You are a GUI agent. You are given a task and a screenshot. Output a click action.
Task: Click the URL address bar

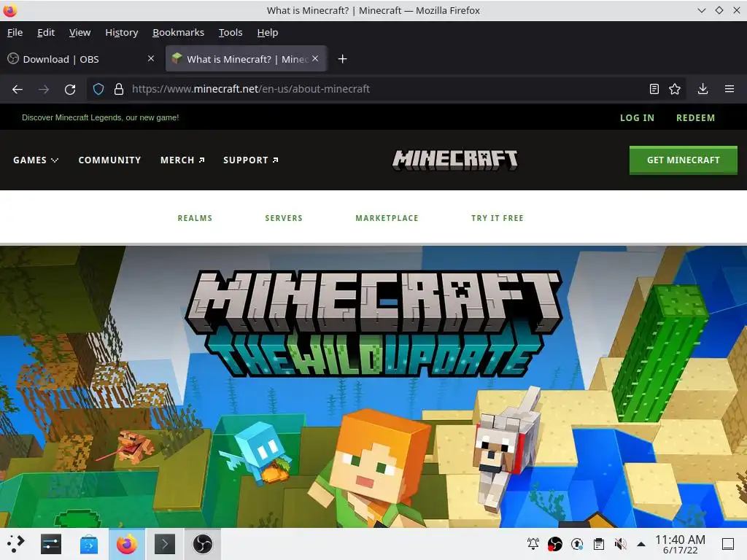pos(386,89)
